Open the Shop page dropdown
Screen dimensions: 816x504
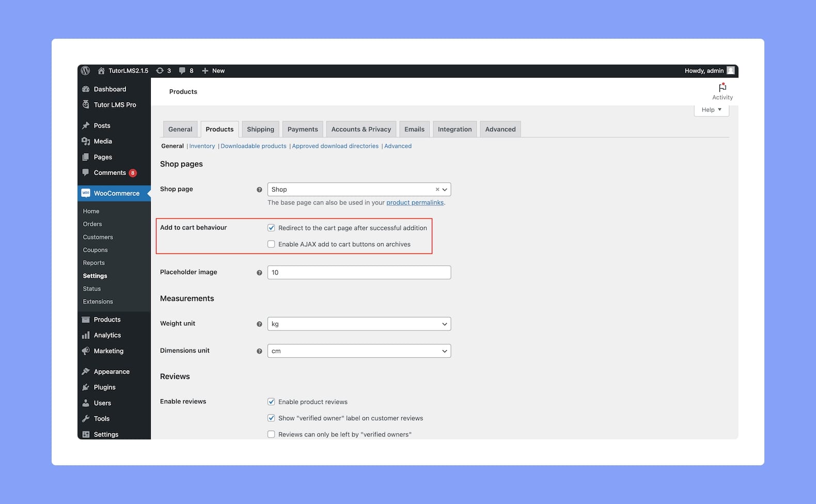(x=359, y=190)
